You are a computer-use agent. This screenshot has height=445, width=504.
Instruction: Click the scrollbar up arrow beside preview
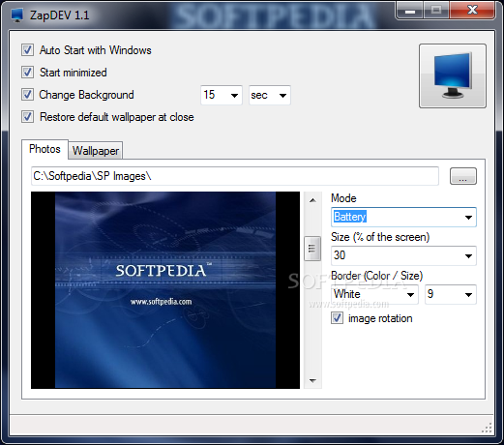pyautogui.click(x=312, y=200)
